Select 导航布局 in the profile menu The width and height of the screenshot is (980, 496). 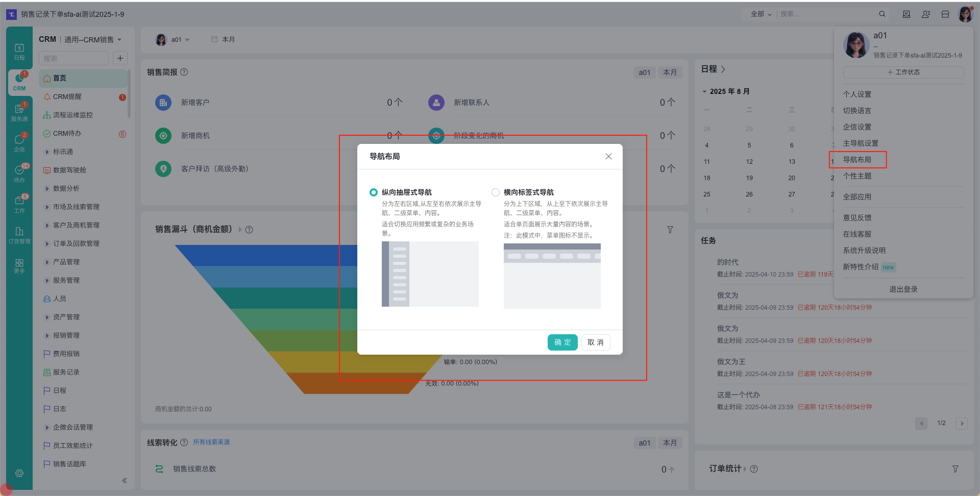tap(858, 160)
